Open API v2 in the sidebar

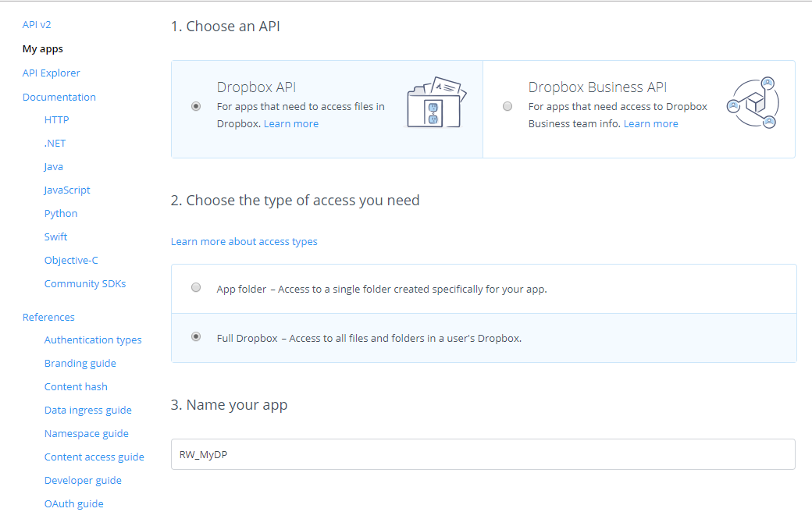coord(37,25)
